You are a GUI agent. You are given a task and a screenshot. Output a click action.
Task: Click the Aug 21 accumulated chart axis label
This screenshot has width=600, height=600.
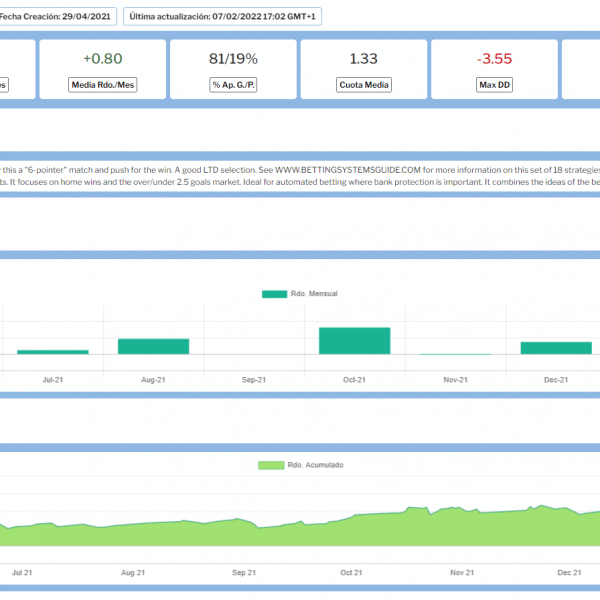[133, 573]
